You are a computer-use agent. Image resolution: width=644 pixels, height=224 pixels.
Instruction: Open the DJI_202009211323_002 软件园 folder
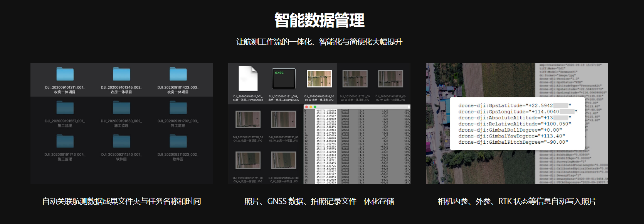[x=178, y=141]
